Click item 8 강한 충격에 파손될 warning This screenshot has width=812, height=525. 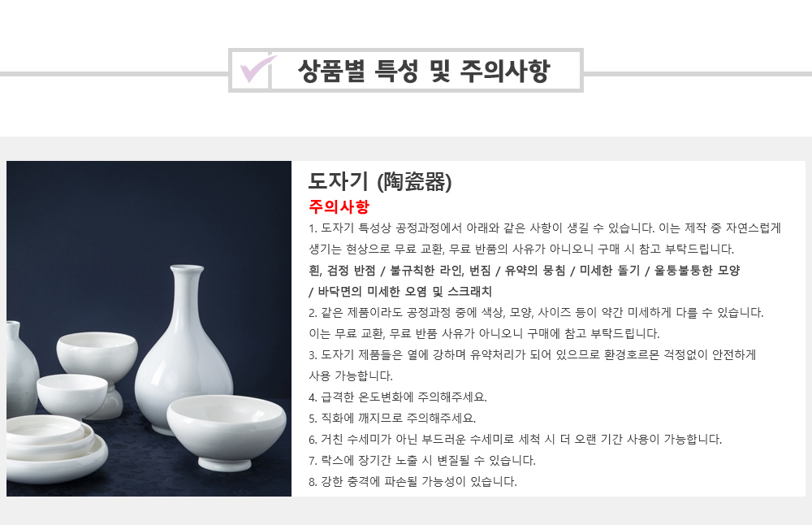(x=412, y=481)
